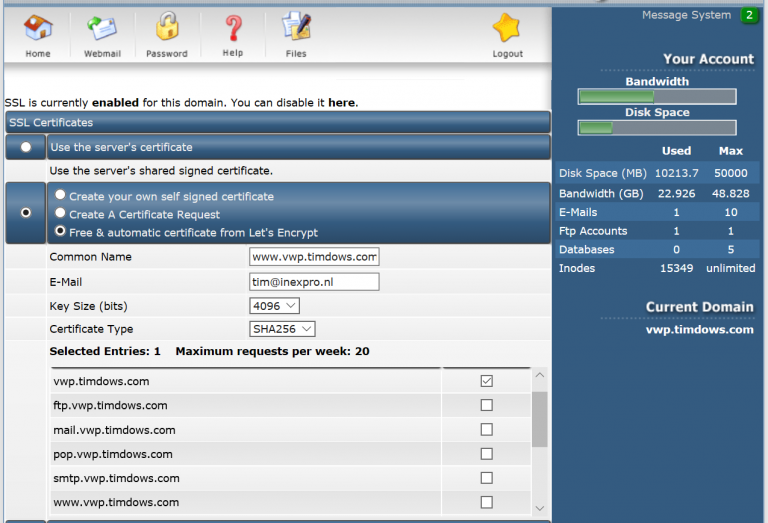This screenshot has width=768, height=523.
Task: Click the Password padlock icon
Action: [166, 30]
